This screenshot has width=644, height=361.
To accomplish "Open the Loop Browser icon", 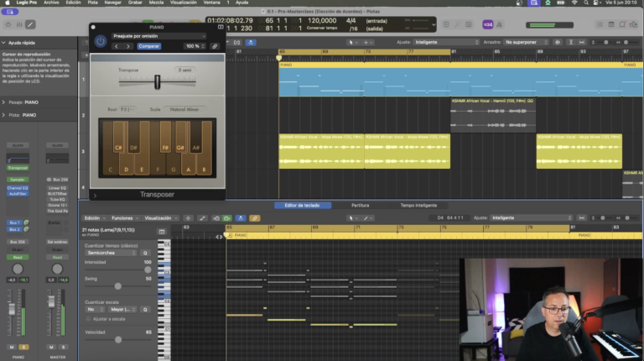I will [x=622, y=24].
